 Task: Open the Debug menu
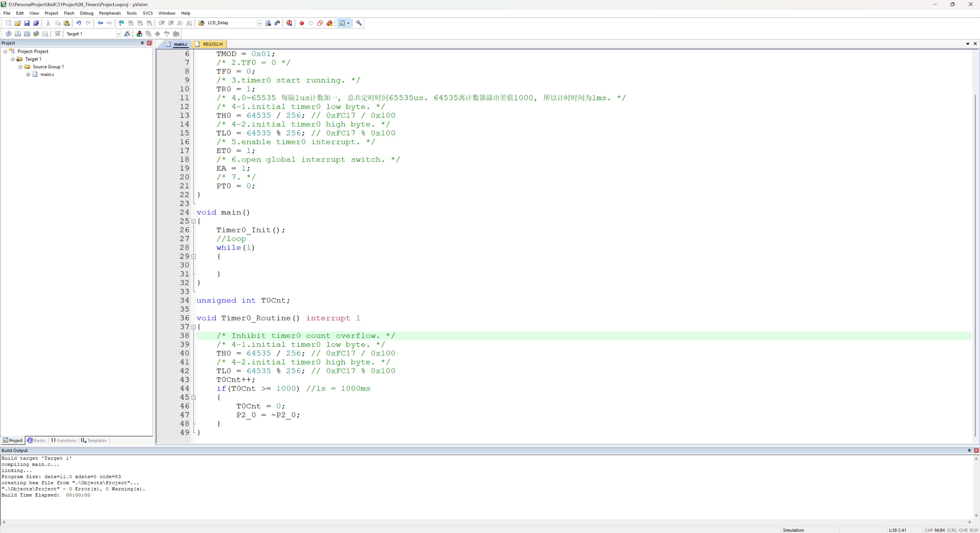point(87,13)
